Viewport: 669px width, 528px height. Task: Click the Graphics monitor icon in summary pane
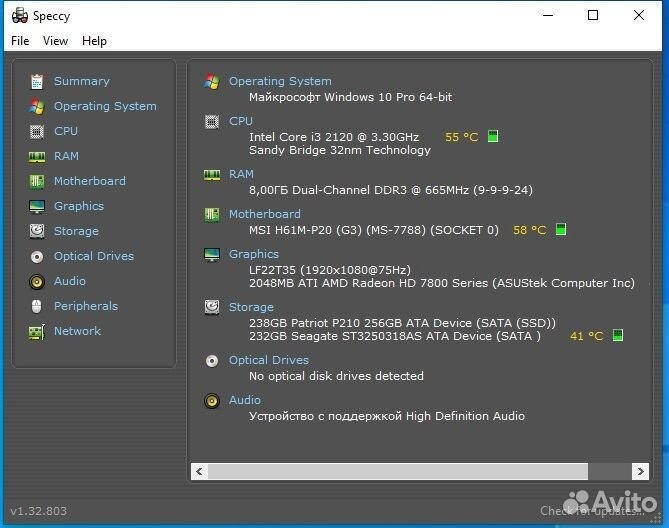pos(212,255)
